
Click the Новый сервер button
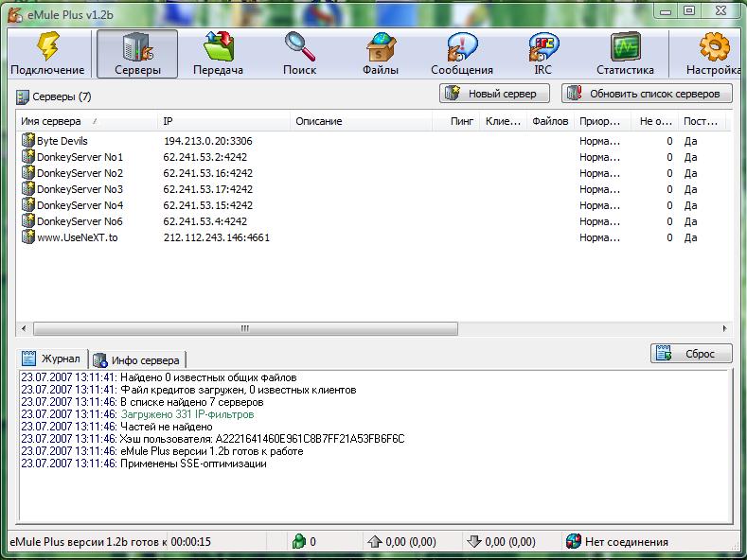494,94
